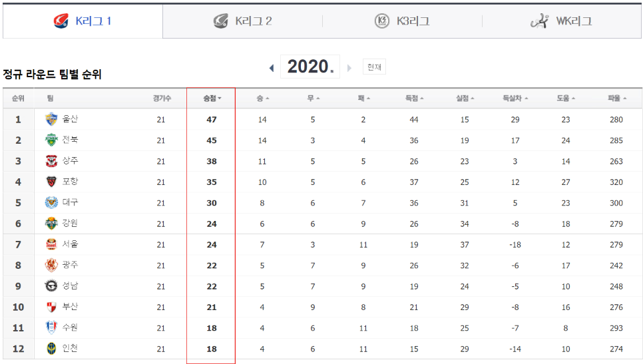
Task: Click the 수원 team emblem
Action: click(51, 327)
